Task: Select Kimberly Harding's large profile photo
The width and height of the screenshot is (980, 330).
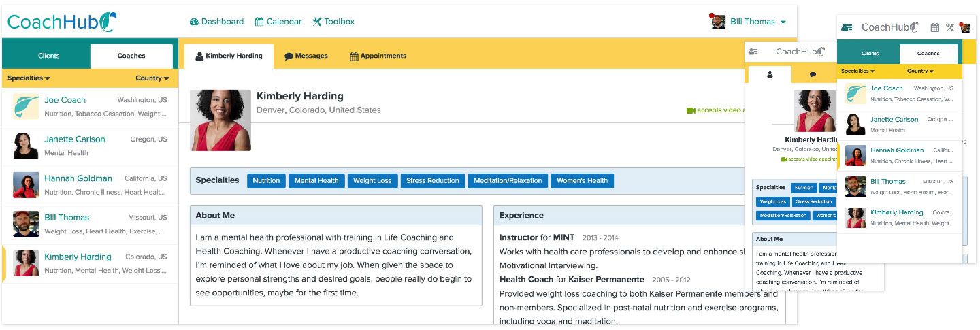Action: pyautogui.click(x=220, y=120)
